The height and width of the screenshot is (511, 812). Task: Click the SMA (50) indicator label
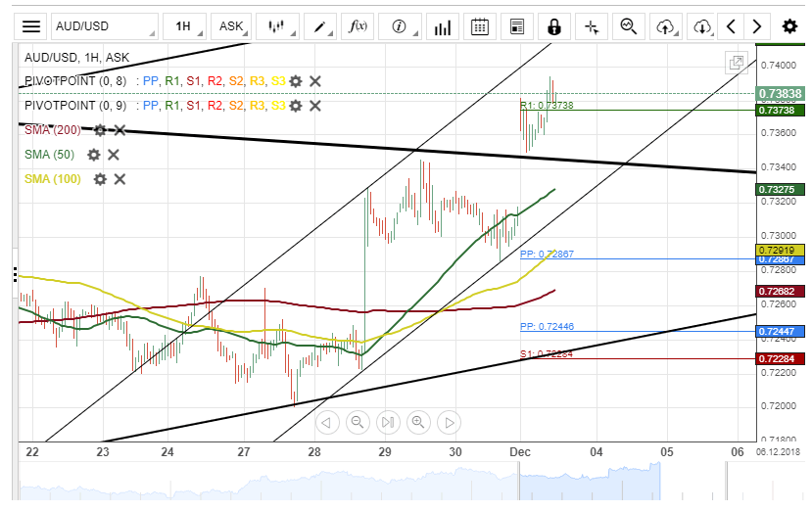[x=50, y=155]
